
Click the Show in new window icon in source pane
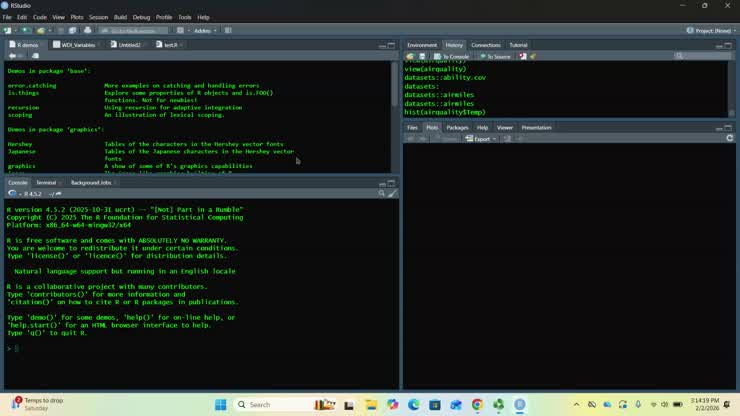(x=35, y=56)
